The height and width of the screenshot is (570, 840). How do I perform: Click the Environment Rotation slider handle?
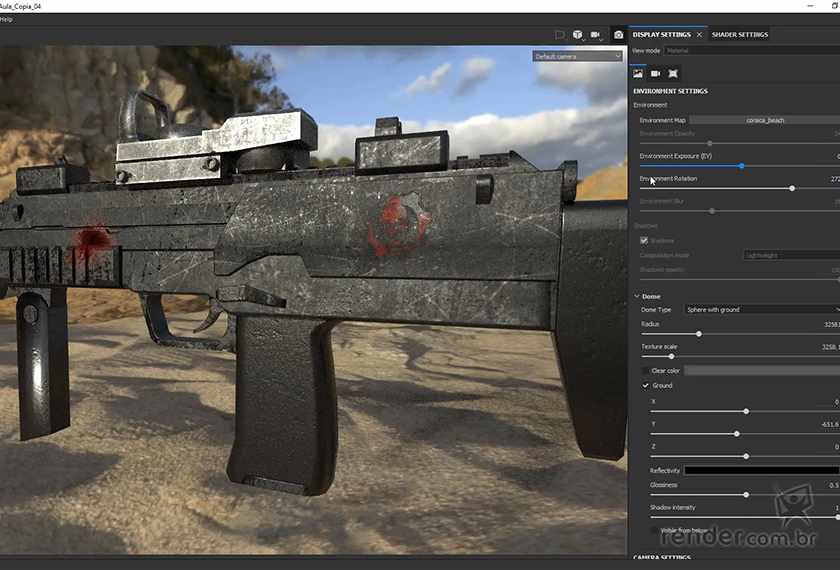tap(792, 188)
